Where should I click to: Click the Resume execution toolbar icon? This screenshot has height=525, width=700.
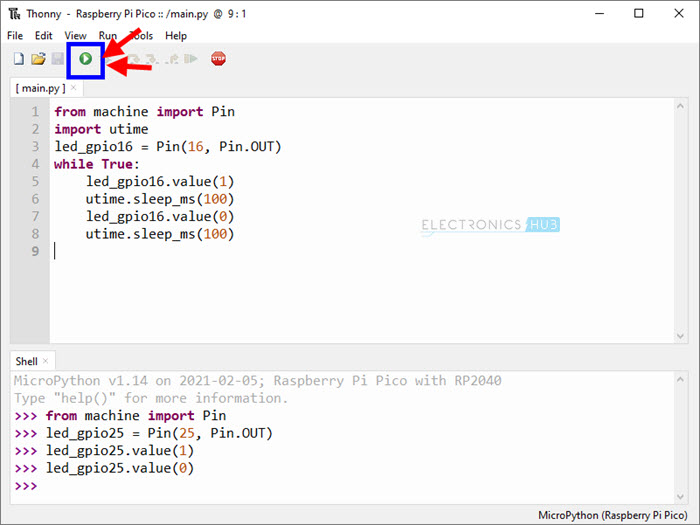pos(192,59)
